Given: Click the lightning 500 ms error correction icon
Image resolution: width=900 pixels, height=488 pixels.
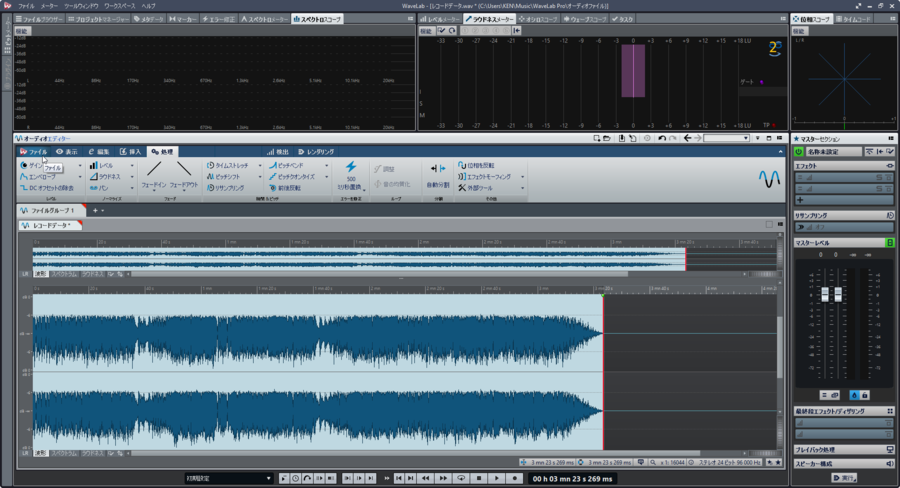Looking at the screenshot, I should click(x=351, y=166).
